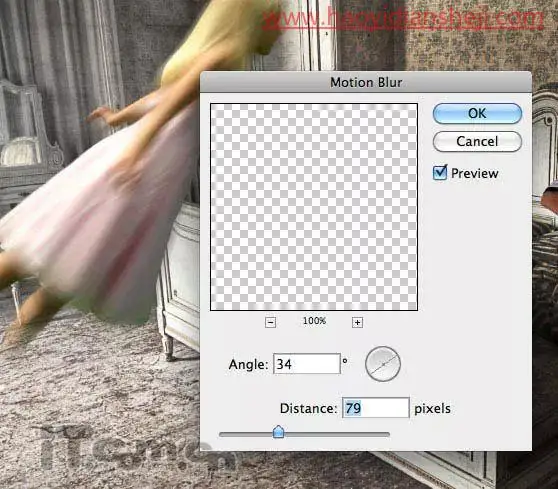Click the zoom out minus icon
The image size is (558, 489).
(270, 322)
